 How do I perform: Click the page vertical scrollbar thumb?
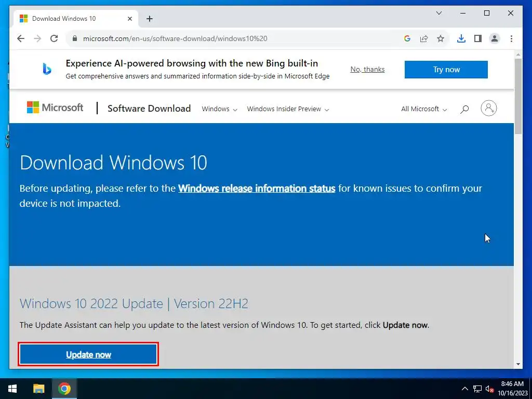pyautogui.click(x=518, y=96)
